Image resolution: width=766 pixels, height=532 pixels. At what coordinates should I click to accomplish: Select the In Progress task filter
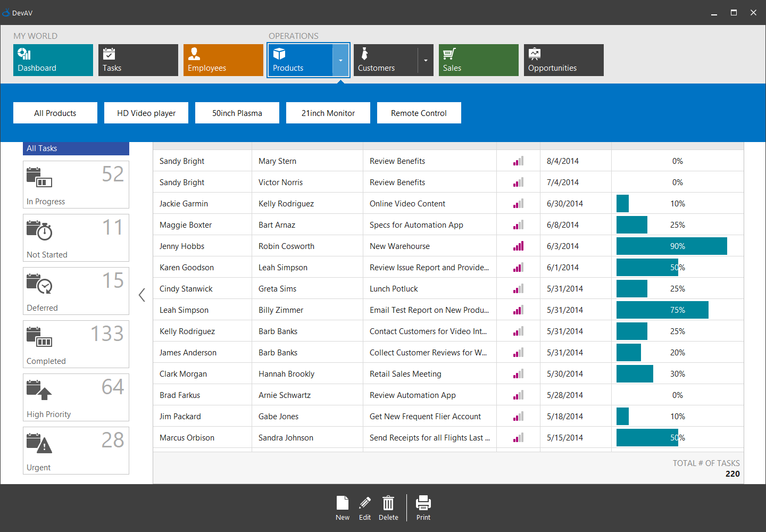pos(76,185)
